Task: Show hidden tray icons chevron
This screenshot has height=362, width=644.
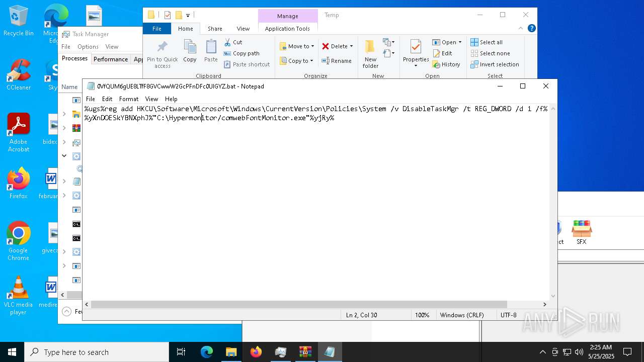Action: (x=542, y=352)
